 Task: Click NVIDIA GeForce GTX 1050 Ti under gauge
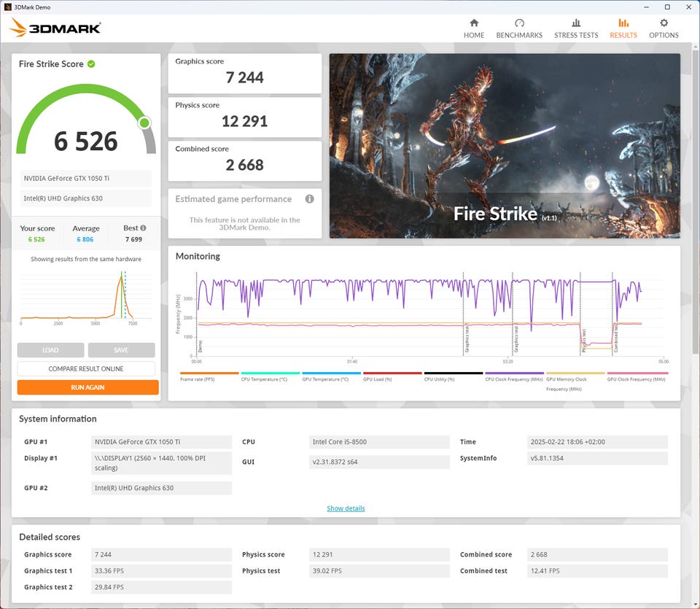86,178
